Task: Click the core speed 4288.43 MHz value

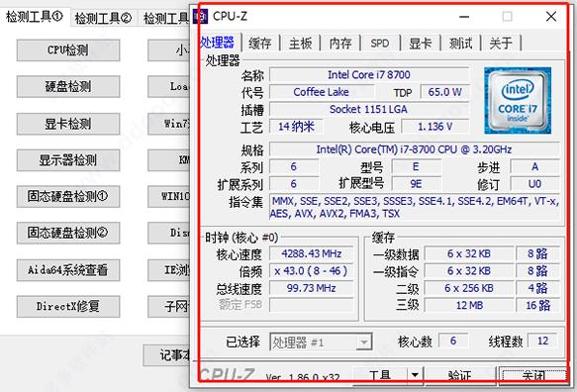Action: pyautogui.click(x=312, y=253)
